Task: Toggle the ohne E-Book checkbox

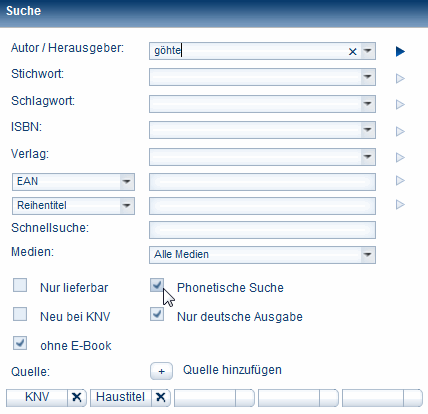Action: (x=20, y=343)
